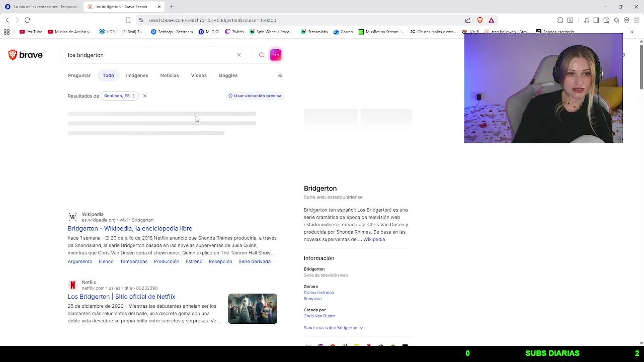Click the 'Wikipedia' link in the infobox
This screenshot has width=644, height=362.
(x=374, y=239)
